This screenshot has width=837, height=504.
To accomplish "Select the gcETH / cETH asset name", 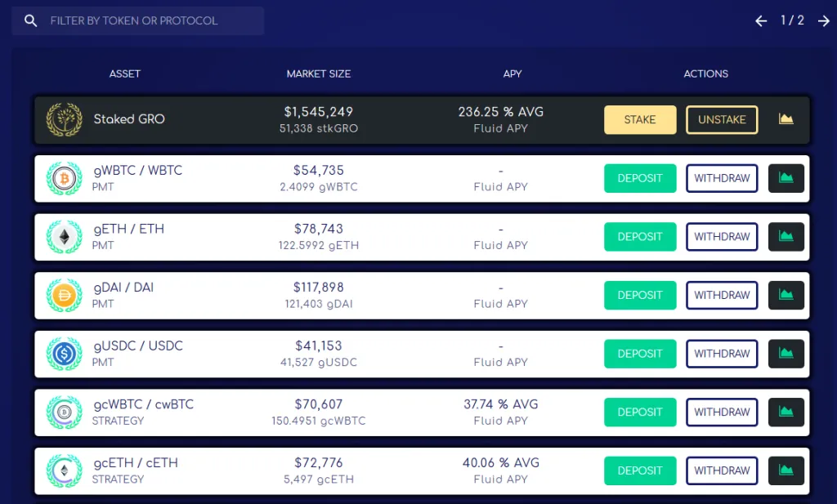I will [x=136, y=462].
